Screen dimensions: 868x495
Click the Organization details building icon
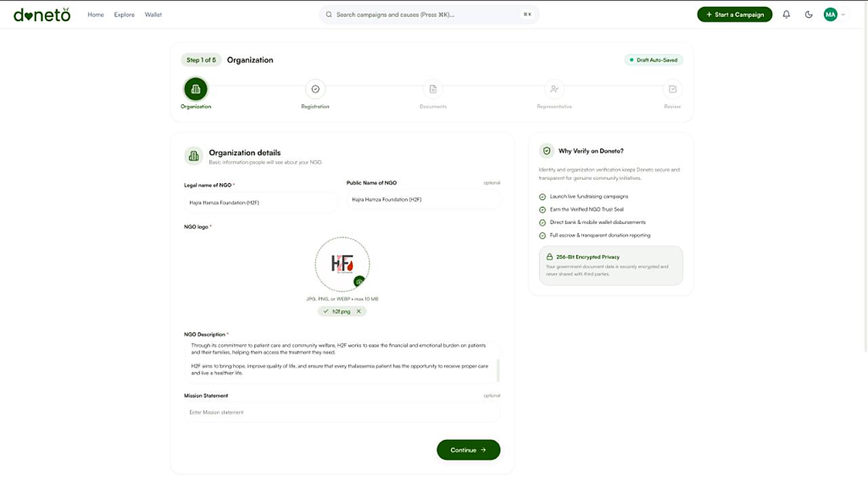[x=194, y=156]
